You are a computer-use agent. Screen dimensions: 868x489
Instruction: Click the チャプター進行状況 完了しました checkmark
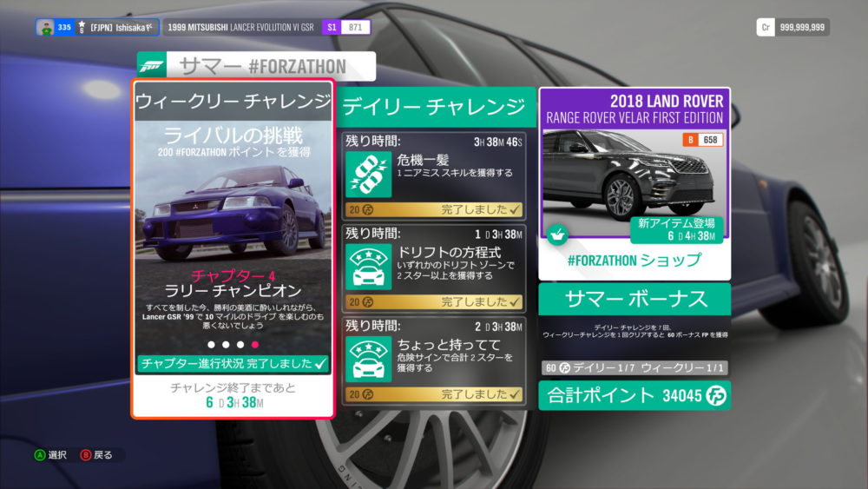tap(321, 363)
